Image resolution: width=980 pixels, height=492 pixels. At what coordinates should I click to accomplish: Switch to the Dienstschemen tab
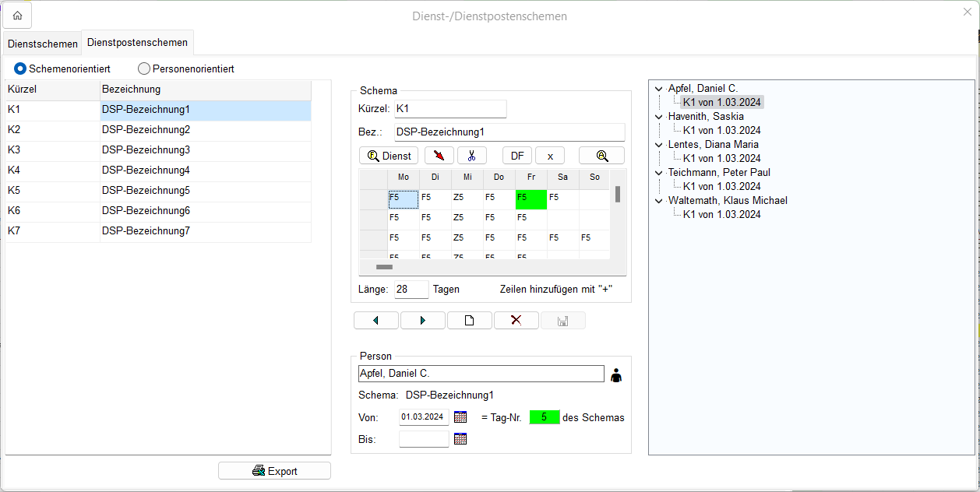(x=42, y=44)
